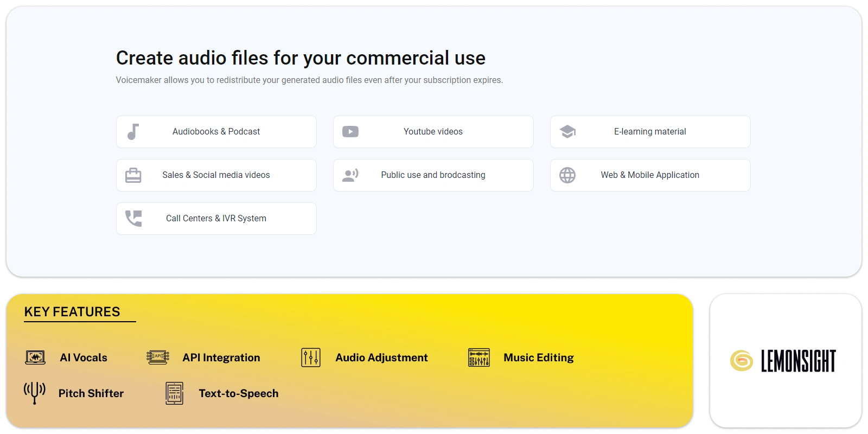This screenshot has width=868, height=434.
Task: Open Call Centers & IVR System text
Action: coord(216,219)
